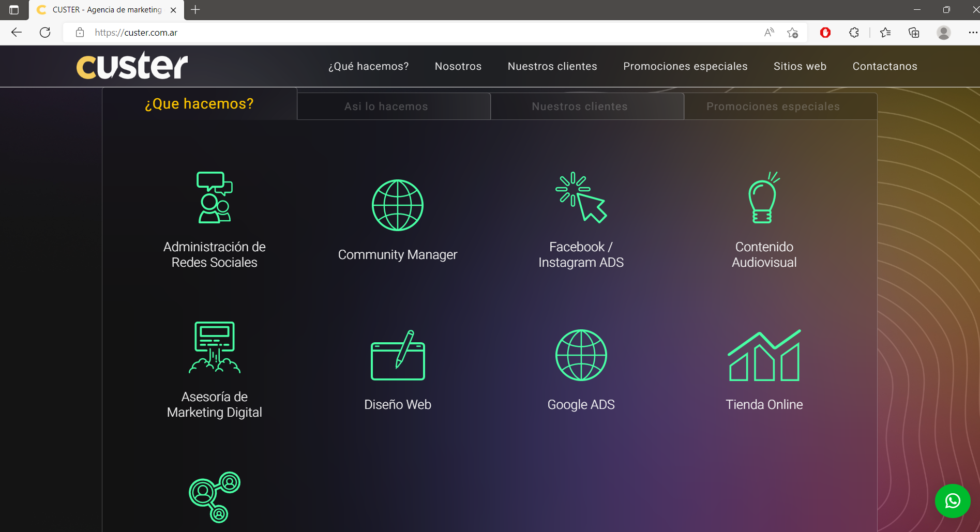Select the CUSTER - Agencia de marketing browser tab
Viewport: 980px width, 532px height.
click(x=107, y=10)
